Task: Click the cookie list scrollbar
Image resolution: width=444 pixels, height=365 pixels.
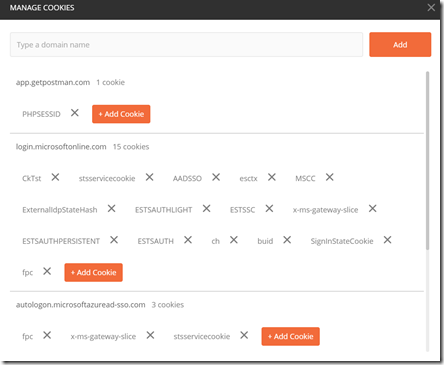Action: click(x=428, y=161)
